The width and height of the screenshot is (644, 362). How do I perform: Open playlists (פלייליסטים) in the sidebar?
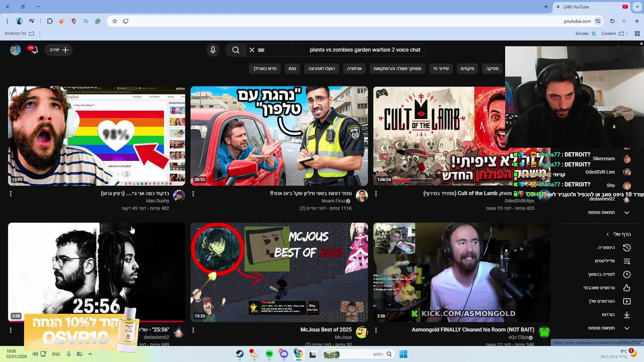coord(613,261)
